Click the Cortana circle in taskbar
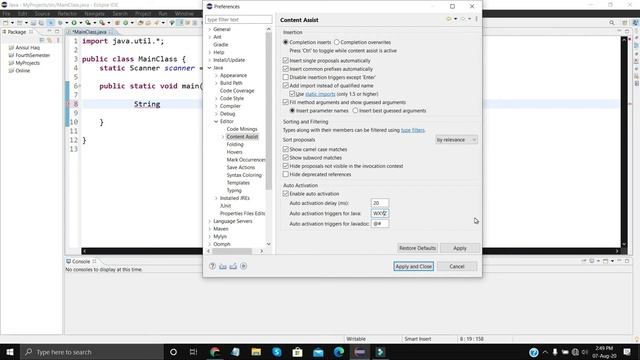640x360 pixels. pyautogui.click(x=173, y=352)
